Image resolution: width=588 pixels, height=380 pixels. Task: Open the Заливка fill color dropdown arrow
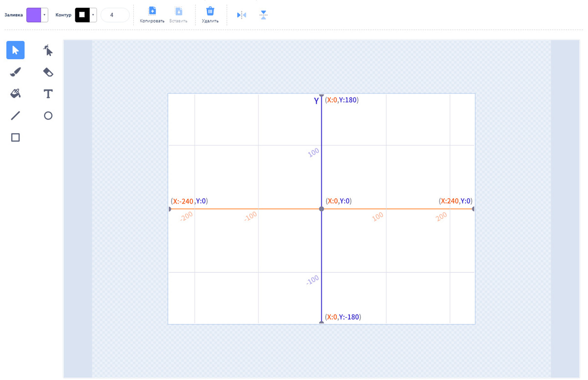coord(45,15)
